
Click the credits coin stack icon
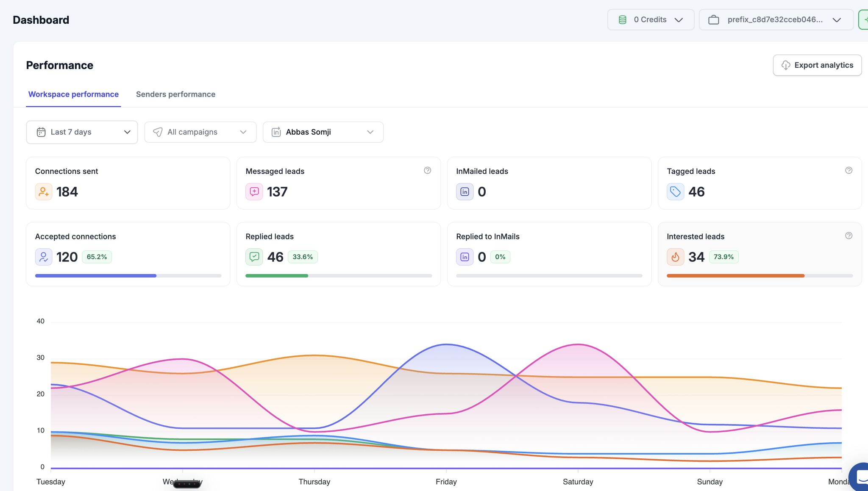(x=623, y=20)
